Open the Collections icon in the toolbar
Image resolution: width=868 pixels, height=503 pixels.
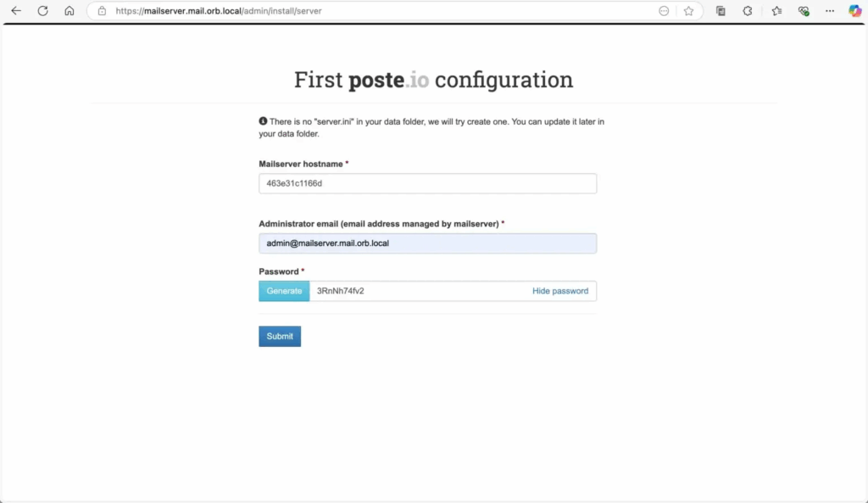[x=721, y=11]
